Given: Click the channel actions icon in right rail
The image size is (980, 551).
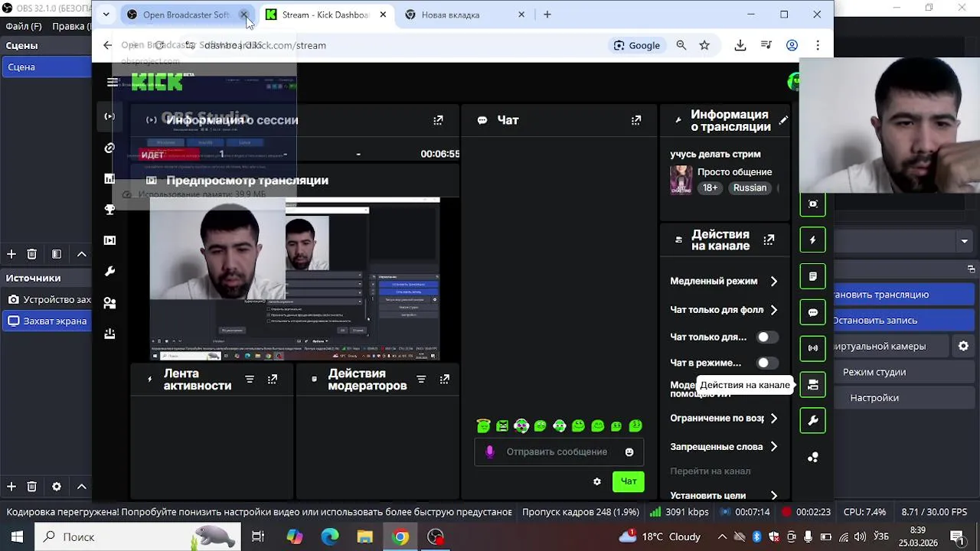Looking at the screenshot, I should [813, 385].
